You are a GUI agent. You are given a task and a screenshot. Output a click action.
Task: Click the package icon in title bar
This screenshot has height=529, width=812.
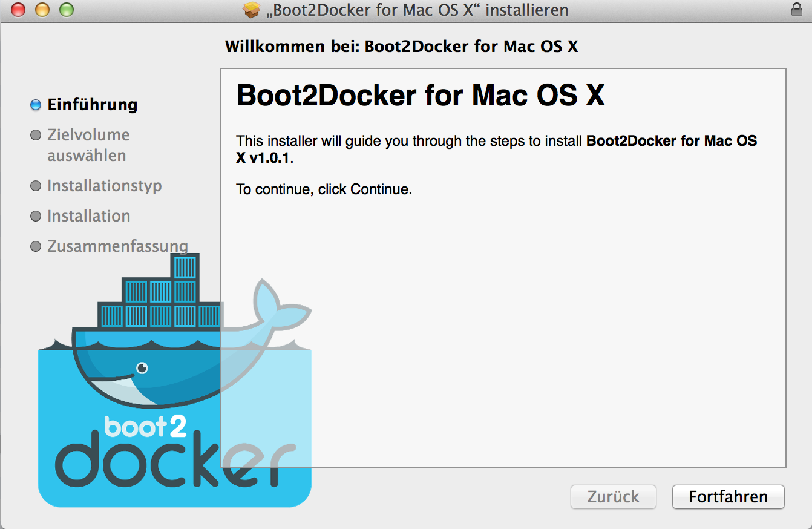250,10
